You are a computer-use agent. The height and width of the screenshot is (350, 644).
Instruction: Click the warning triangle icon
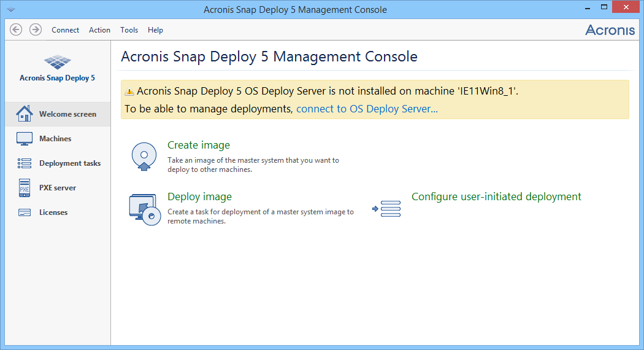[129, 91]
